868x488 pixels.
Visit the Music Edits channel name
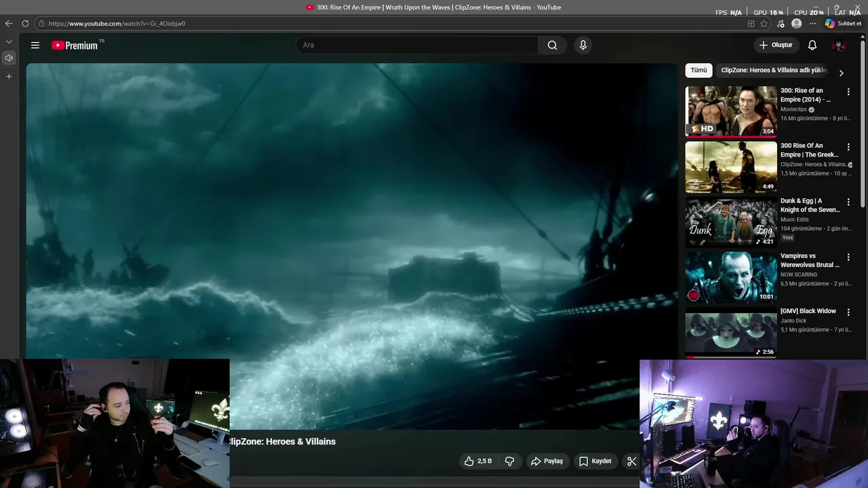(x=795, y=220)
